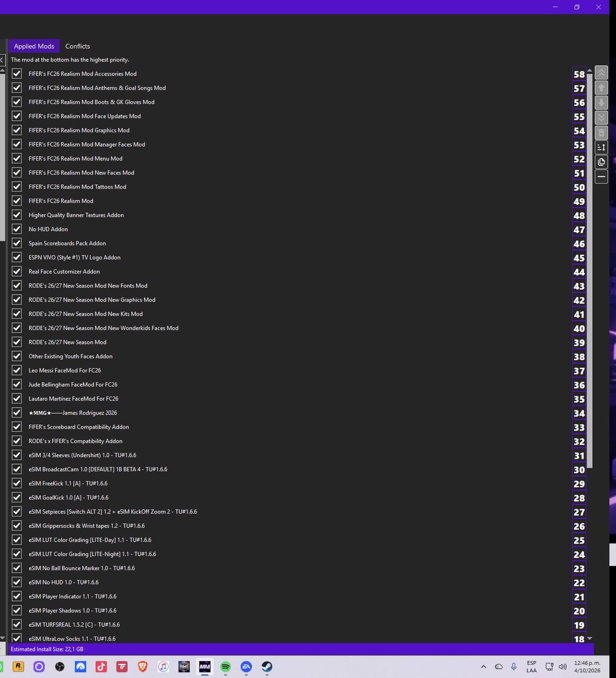Click priority number field 32

click(579, 441)
